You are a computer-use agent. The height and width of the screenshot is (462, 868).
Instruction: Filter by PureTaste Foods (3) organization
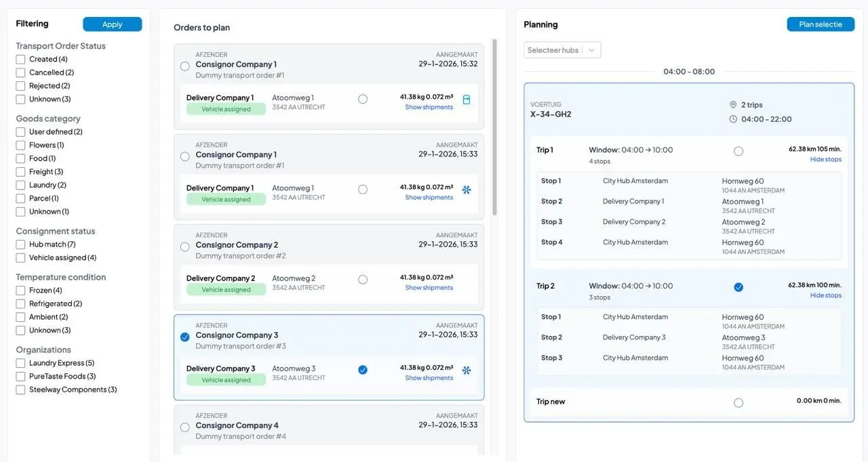20,377
